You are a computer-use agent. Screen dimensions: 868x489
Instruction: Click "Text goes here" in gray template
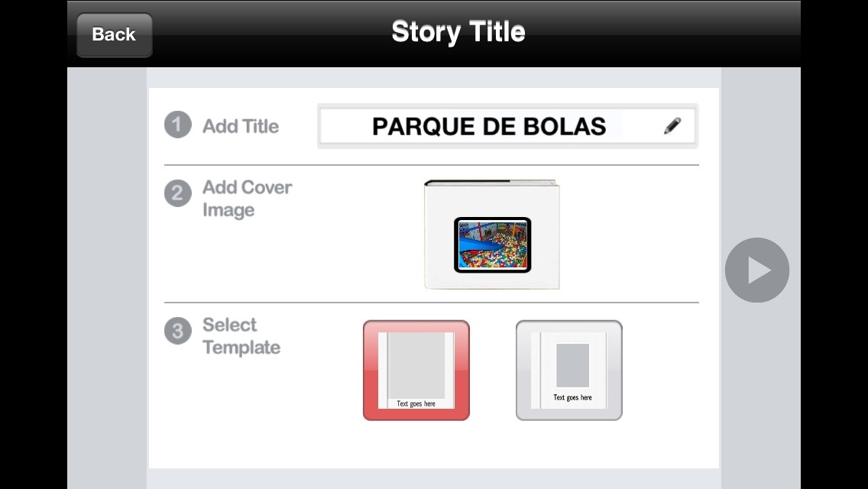pyautogui.click(x=572, y=397)
